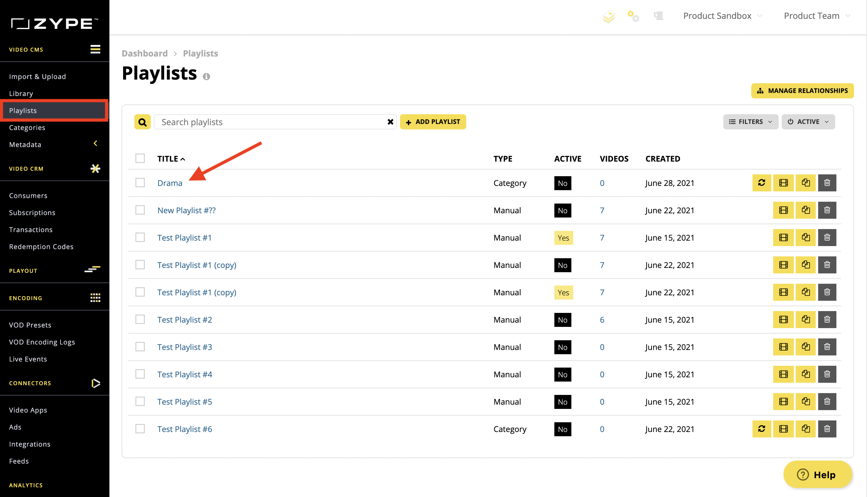Open the gears settings icon in top bar
Viewport: 868px width, 497px height.
tap(633, 16)
